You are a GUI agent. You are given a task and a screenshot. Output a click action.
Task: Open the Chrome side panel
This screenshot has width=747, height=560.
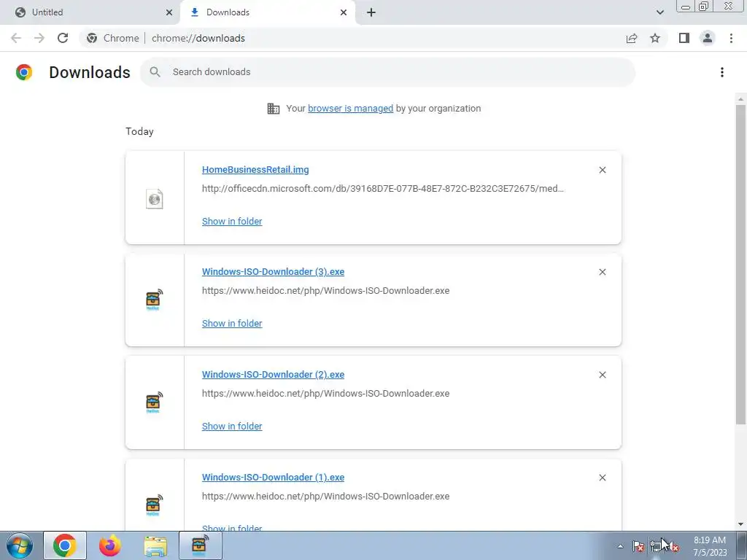click(684, 38)
